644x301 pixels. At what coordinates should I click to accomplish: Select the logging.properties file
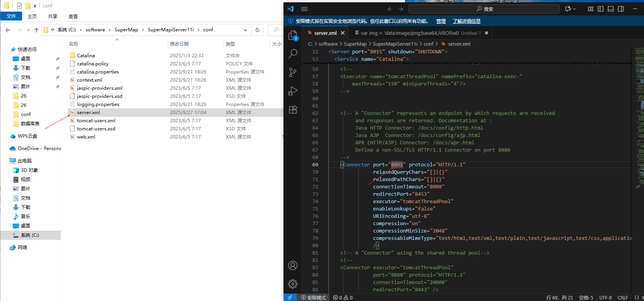tap(98, 104)
